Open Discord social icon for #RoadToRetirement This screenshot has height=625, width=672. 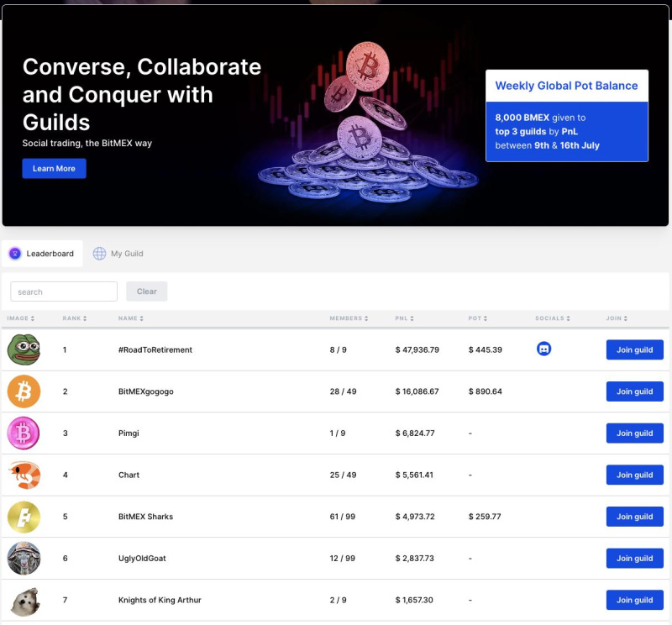tap(543, 349)
